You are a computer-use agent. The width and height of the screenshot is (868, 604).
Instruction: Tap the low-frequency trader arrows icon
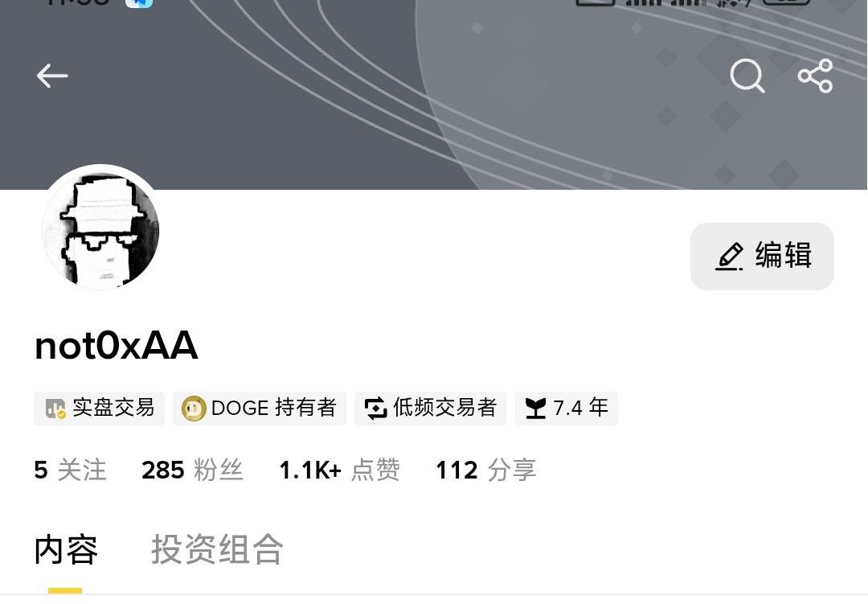(x=376, y=409)
